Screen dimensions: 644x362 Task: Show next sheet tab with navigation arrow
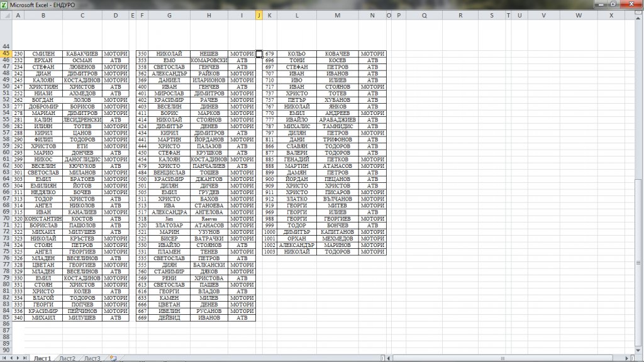[x=18, y=358]
